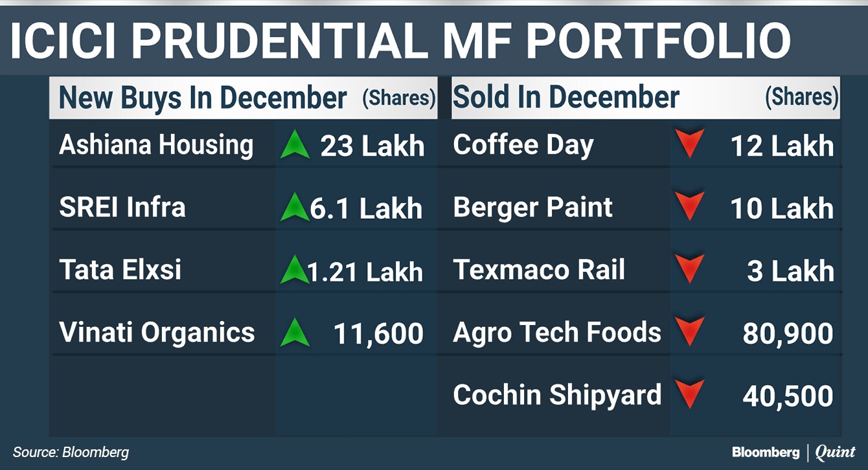
Task: Click the 40,500 shares value
Action: [x=788, y=396]
